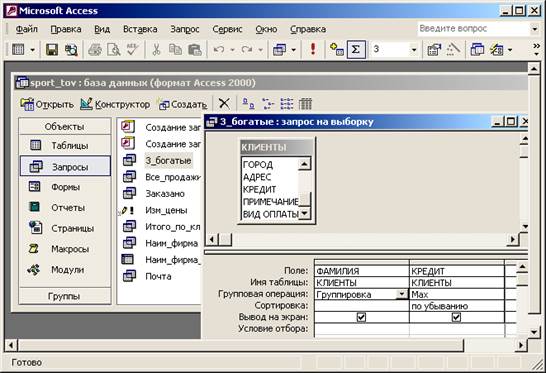This screenshot has width=546, height=373.
Task: Click the КЛИЕНТЫ field list scroll-up arrow
Action: point(304,164)
